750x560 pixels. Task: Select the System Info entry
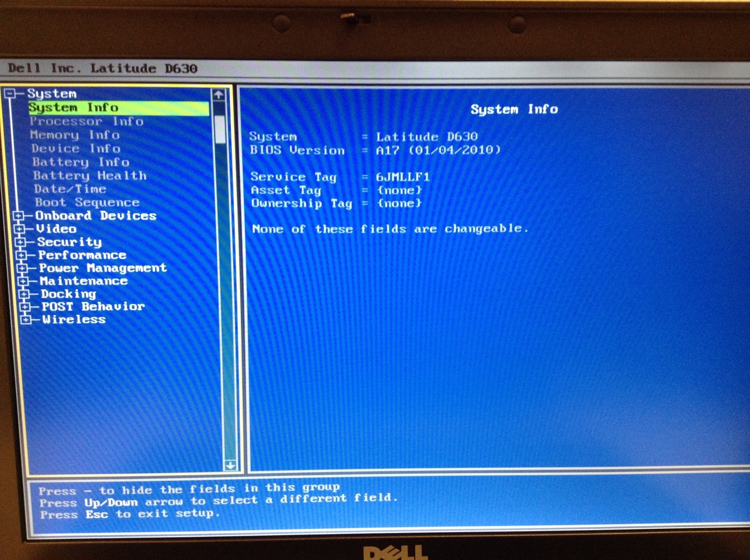119,108
